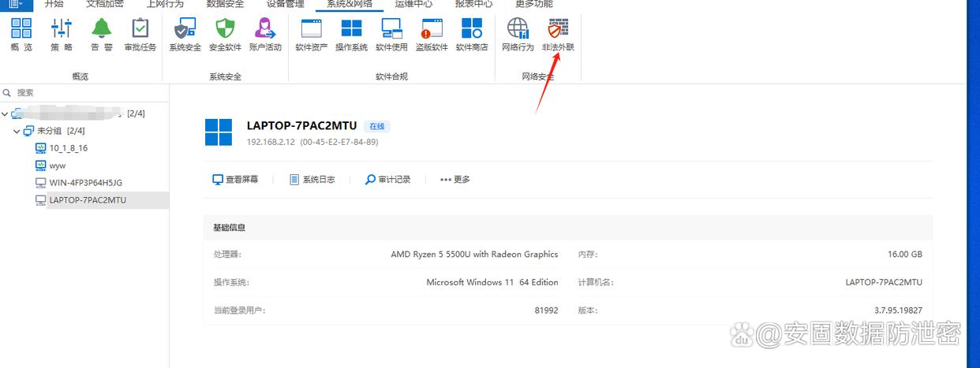
Task: Click the 16.00 GB memory value
Action: click(x=905, y=255)
